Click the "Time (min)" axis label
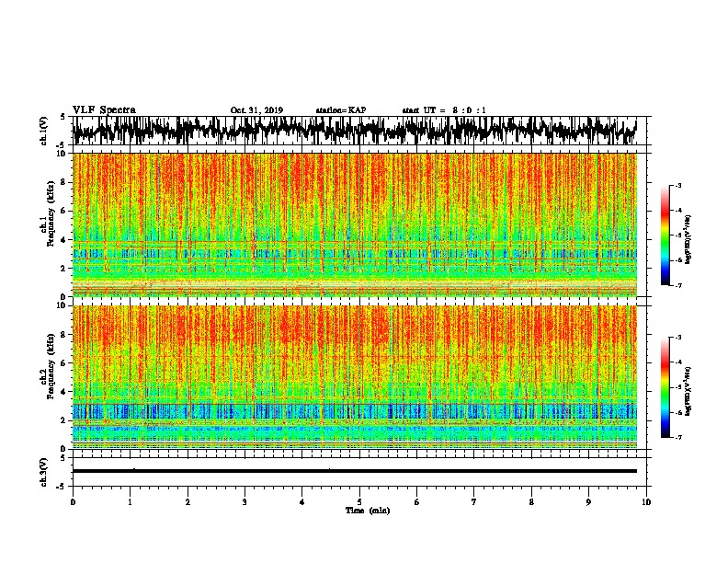 click(368, 511)
